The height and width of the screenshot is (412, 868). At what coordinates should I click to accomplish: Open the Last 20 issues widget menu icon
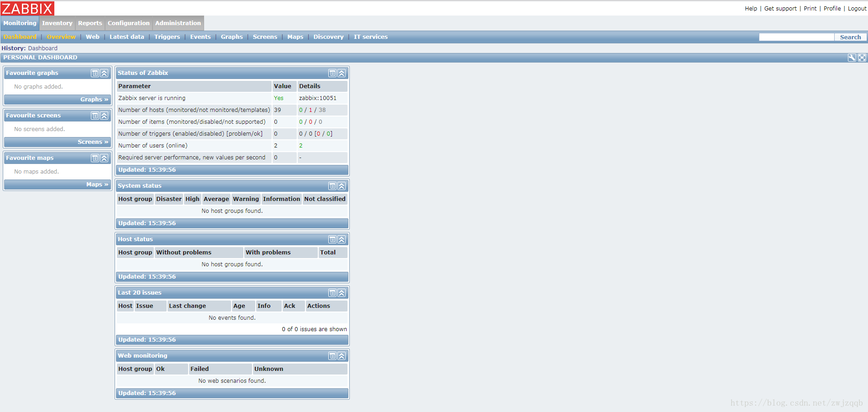332,293
